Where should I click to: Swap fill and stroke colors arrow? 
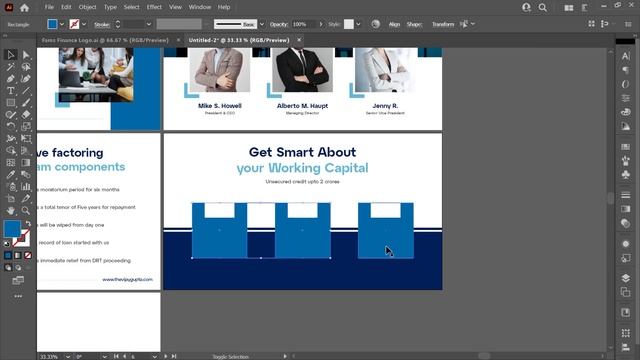coord(28,224)
